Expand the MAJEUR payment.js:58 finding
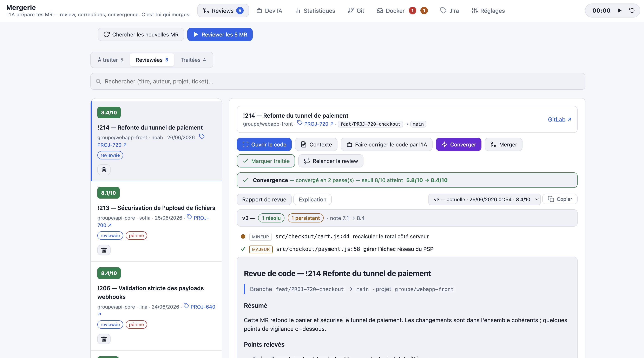The image size is (644, 358). tap(341, 249)
